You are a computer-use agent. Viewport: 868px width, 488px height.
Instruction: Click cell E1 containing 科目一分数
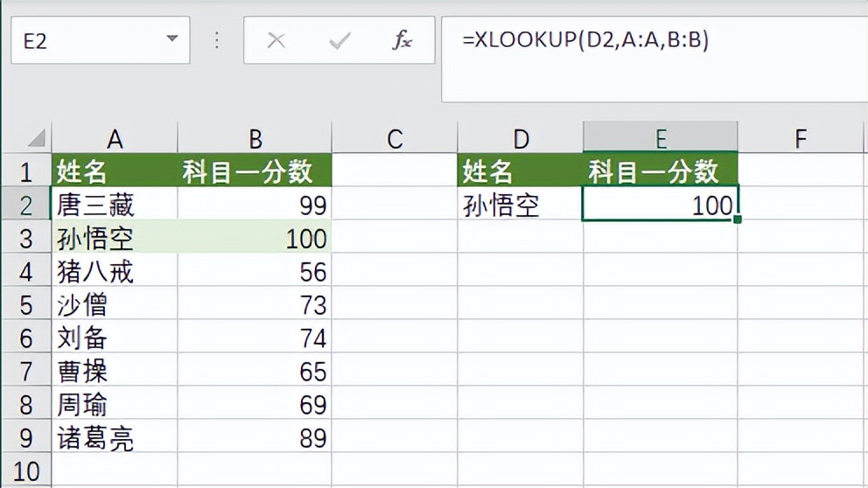point(661,171)
